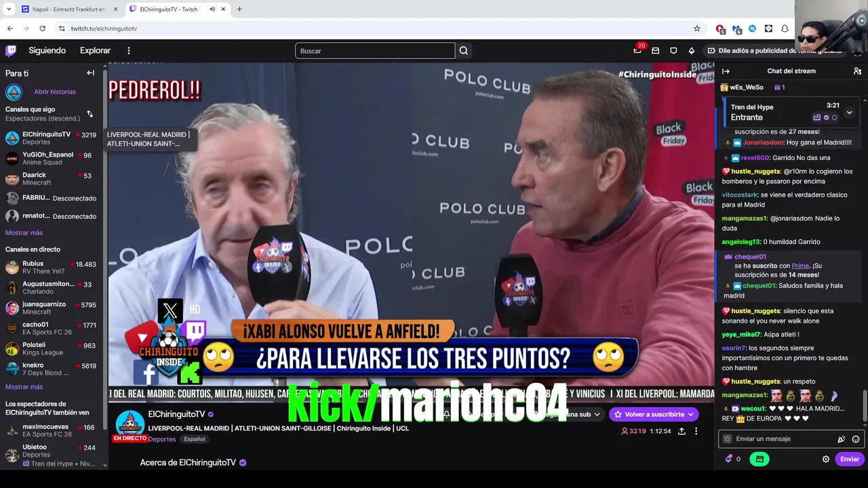Click the ad-free promo banner button
Image resolution: width=868 pixels, height=488 pixels.
(777, 51)
